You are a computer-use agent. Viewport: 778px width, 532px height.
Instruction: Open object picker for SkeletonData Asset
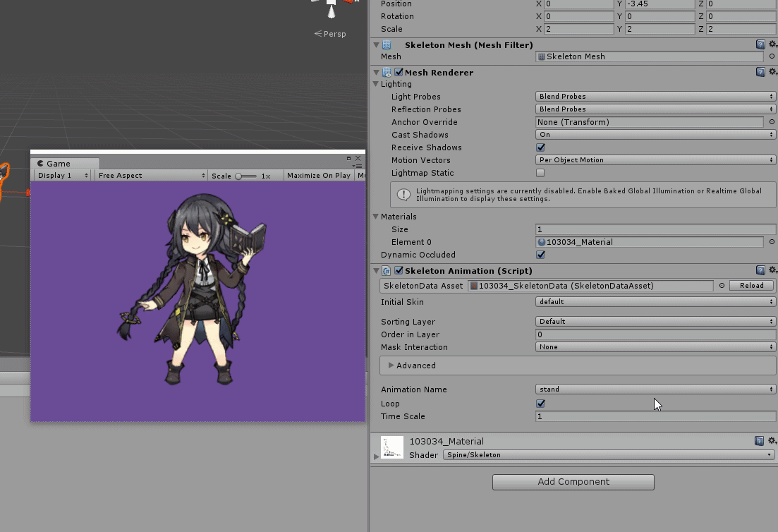point(722,286)
